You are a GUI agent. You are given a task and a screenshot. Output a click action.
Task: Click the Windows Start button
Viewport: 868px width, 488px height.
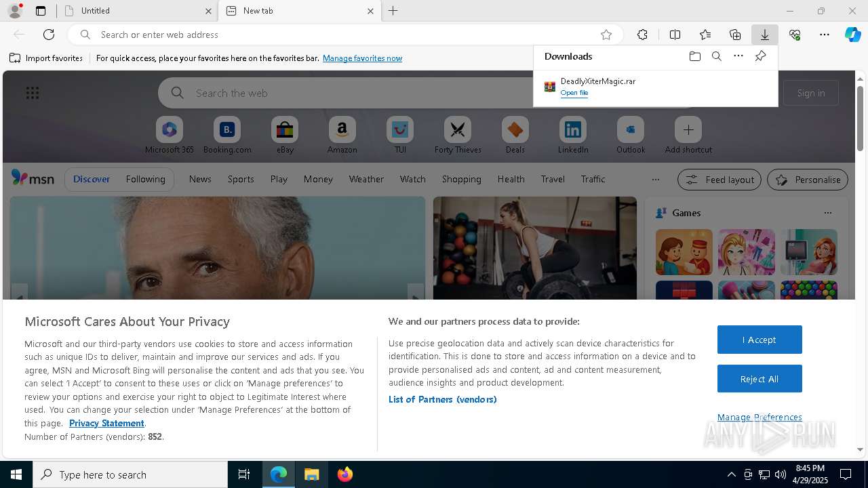pyautogui.click(x=16, y=474)
